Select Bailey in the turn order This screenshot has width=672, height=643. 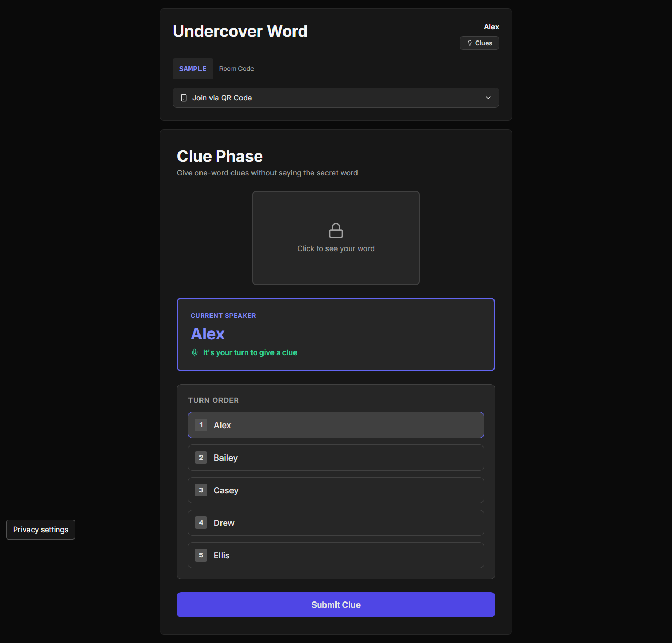pos(336,458)
